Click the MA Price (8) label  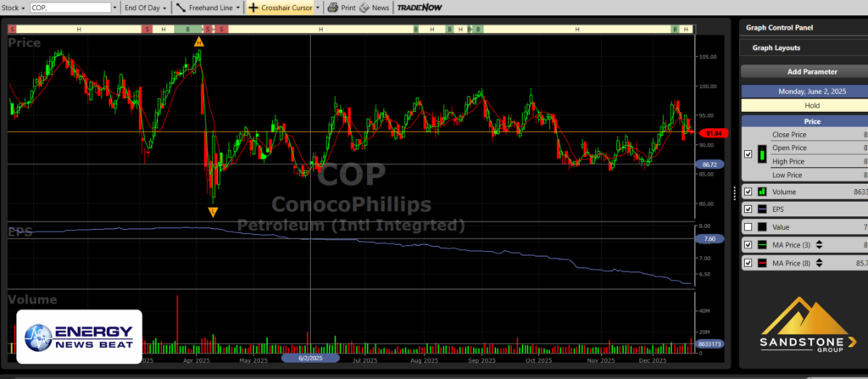click(x=791, y=263)
